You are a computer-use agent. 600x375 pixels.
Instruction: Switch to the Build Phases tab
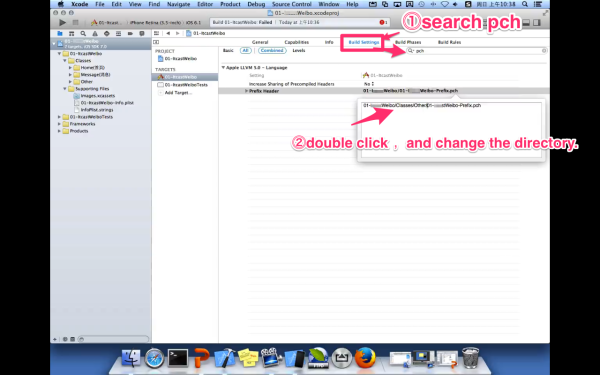pos(408,42)
